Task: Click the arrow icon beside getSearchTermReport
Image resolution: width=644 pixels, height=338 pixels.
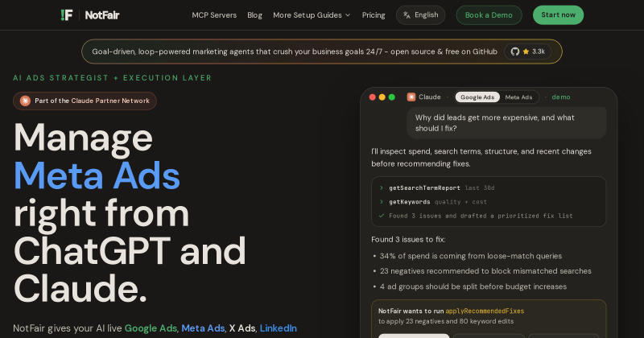Action: tap(381, 188)
